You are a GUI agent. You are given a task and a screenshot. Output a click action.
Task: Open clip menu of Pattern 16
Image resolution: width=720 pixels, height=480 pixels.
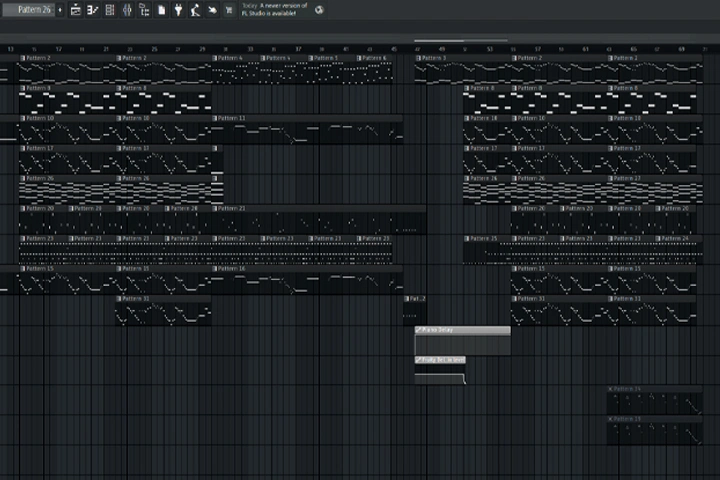click(x=215, y=268)
